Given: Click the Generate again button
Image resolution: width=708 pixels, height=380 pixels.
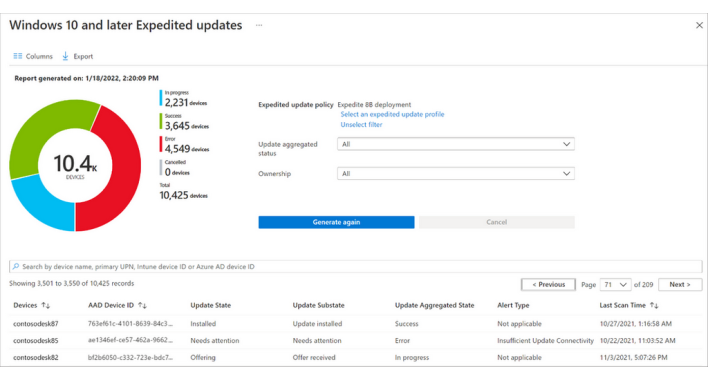Looking at the screenshot, I should pyautogui.click(x=336, y=222).
